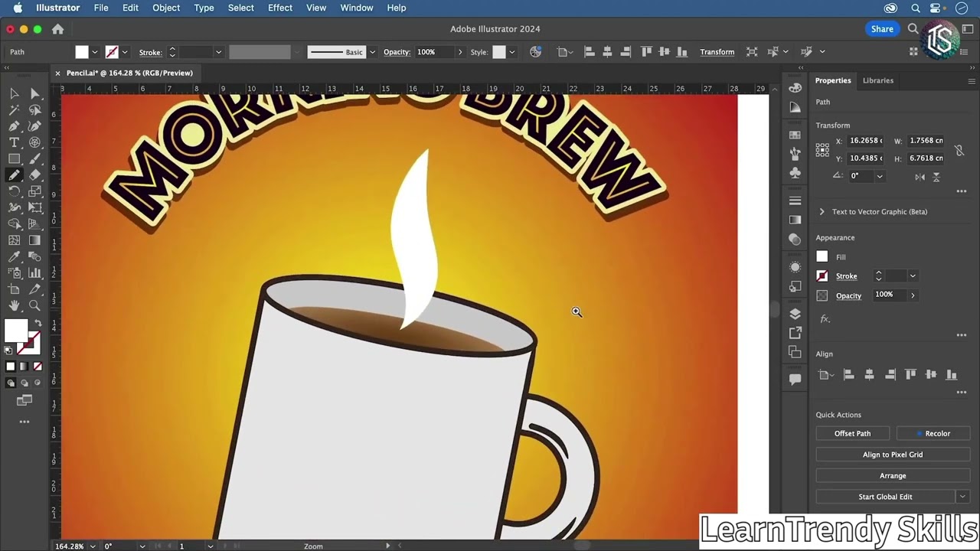The width and height of the screenshot is (980, 551).
Task: Set paint mode to None
Action: 38,367
